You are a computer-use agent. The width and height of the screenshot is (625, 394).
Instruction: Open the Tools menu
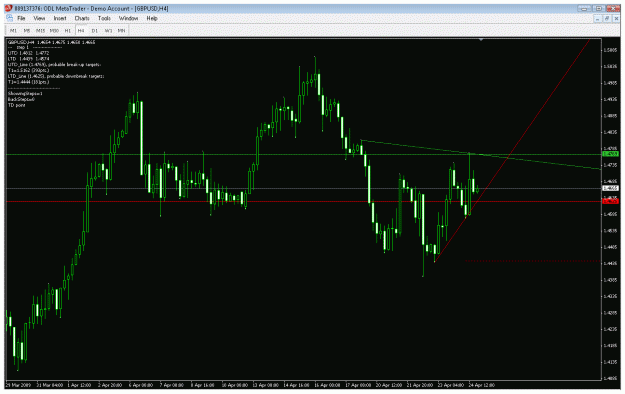[104, 18]
